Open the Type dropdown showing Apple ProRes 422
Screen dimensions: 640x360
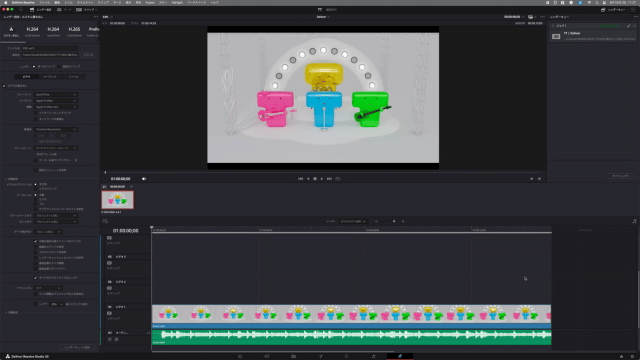click(56, 107)
